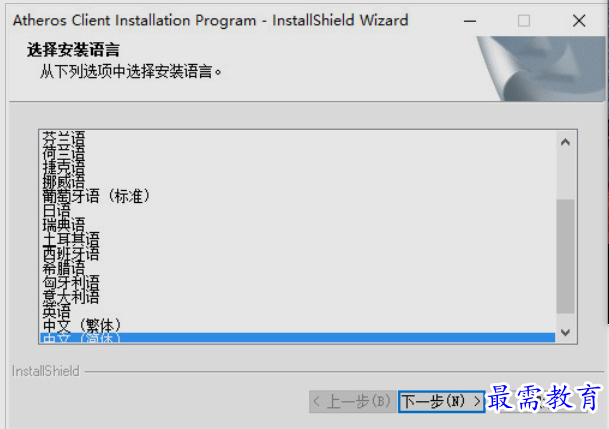This screenshot has height=429, width=609.
Task: Select 西班牙语 (Spanish) list item
Action: [298, 254]
